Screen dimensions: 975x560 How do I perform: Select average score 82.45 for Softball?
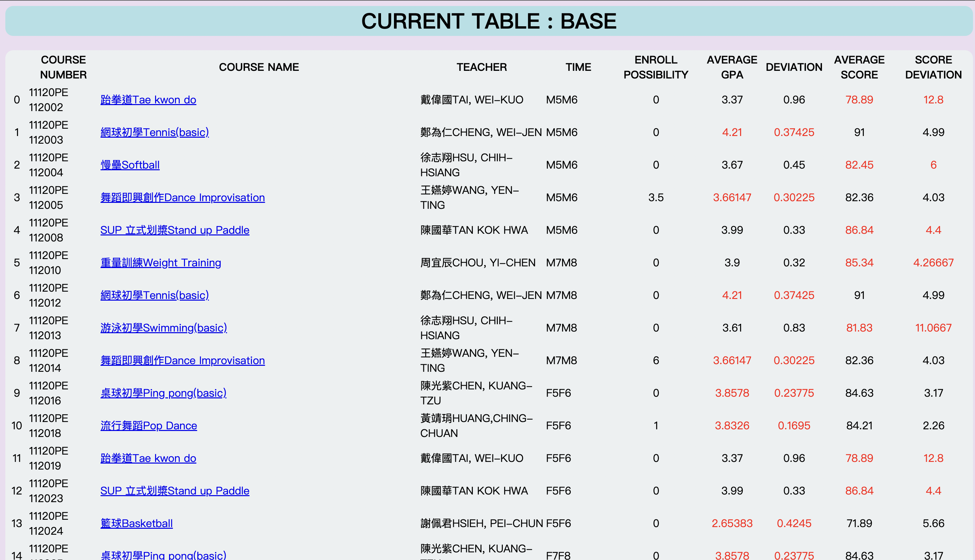point(859,165)
